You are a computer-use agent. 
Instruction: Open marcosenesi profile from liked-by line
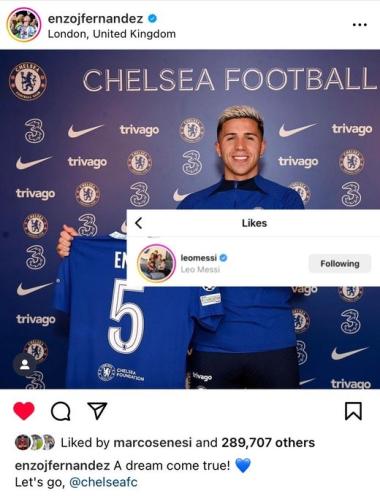[153, 443]
